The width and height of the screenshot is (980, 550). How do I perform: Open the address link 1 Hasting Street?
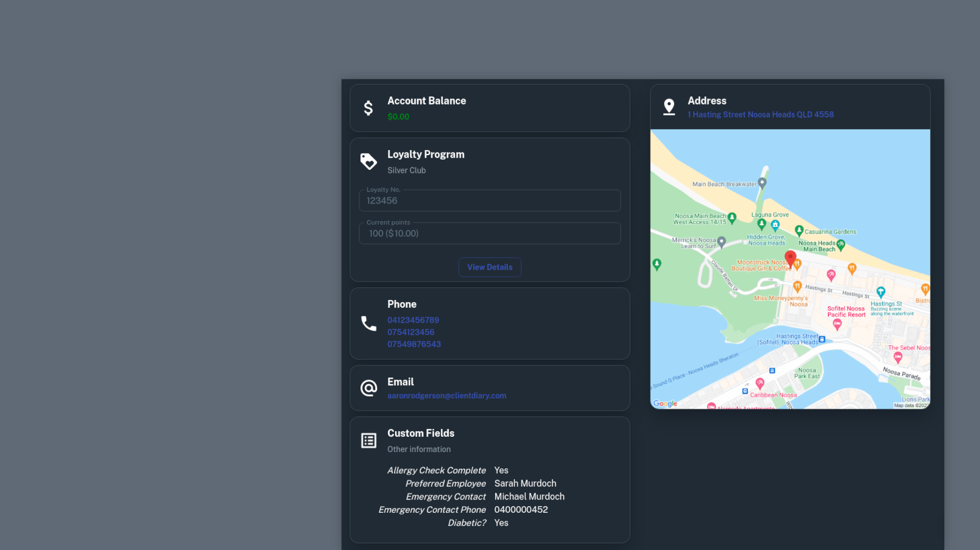[x=761, y=114]
